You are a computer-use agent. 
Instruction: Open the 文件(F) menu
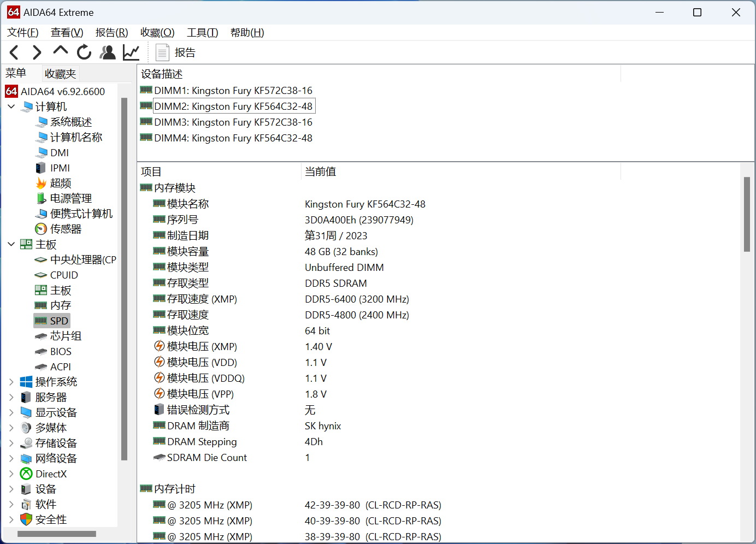(22, 33)
